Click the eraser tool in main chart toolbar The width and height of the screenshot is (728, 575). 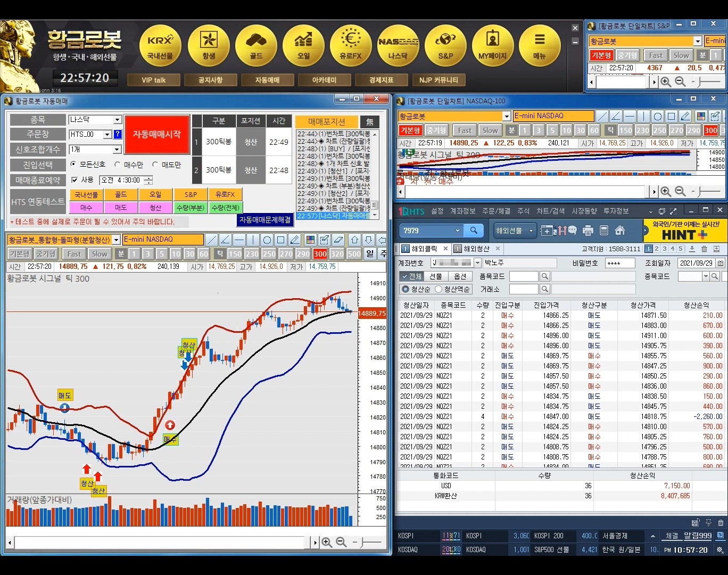338,240
